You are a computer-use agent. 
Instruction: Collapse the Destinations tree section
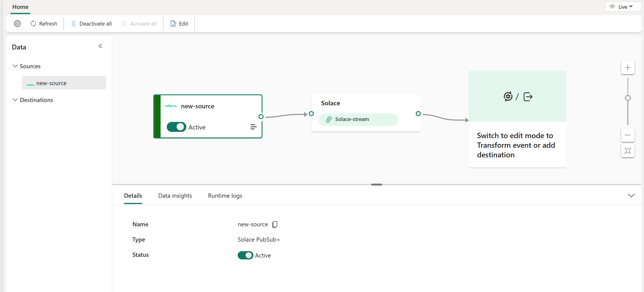coord(15,100)
